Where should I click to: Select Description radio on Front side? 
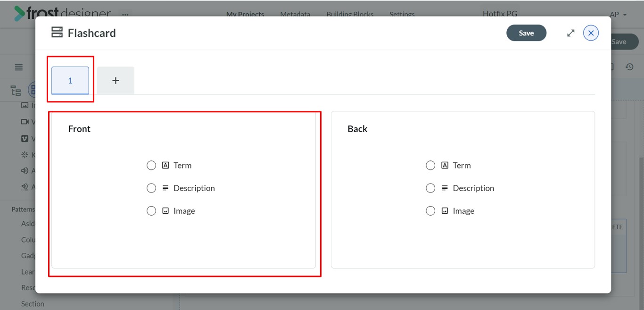[x=151, y=188]
